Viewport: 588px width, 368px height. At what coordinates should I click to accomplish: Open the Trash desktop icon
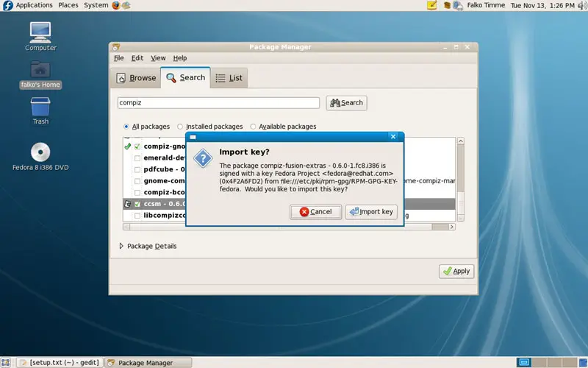(x=40, y=111)
